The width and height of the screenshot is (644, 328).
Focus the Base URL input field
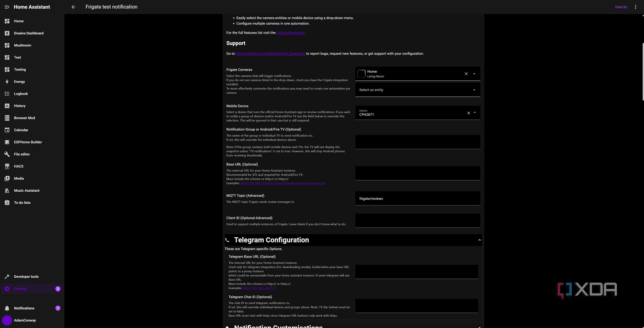(x=418, y=173)
